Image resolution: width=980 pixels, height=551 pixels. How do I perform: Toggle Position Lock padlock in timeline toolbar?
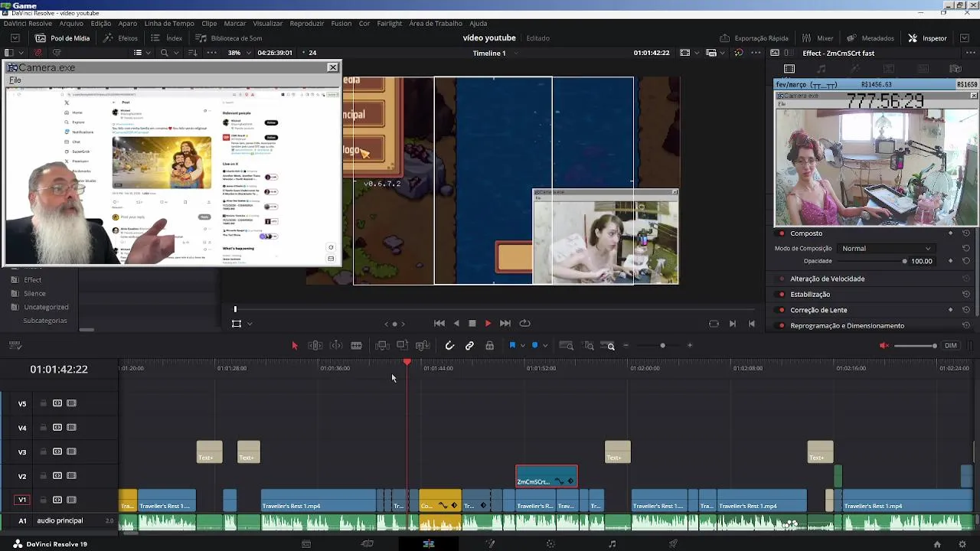[x=489, y=346]
